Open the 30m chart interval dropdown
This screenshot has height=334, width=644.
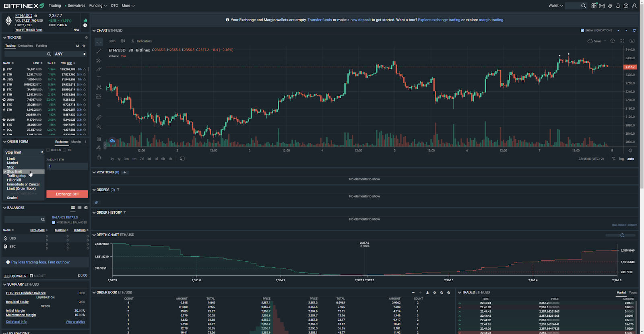pyautogui.click(x=112, y=41)
